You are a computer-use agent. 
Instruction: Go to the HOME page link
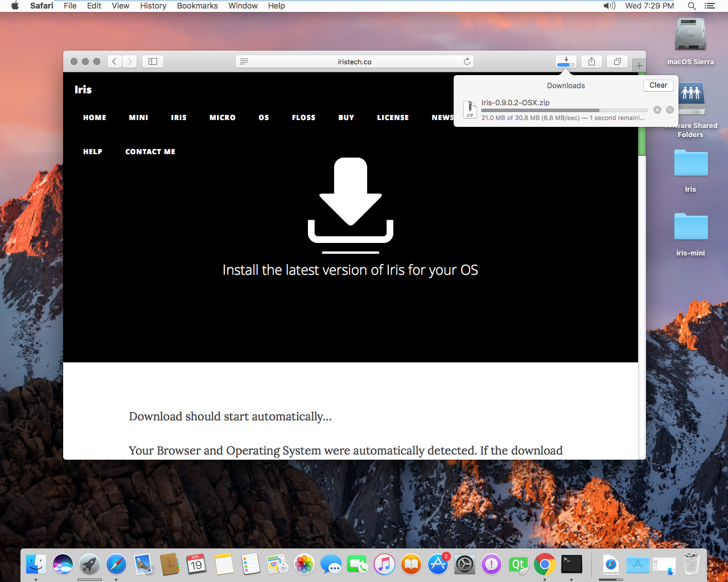point(94,118)
